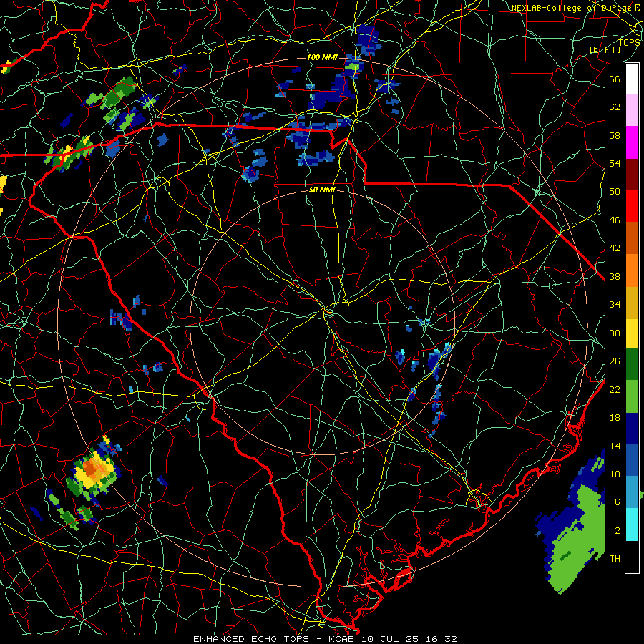Screen dimensions: 644x644
Task: Click the TH threshold label in legend
Action: tap(615, 559)
